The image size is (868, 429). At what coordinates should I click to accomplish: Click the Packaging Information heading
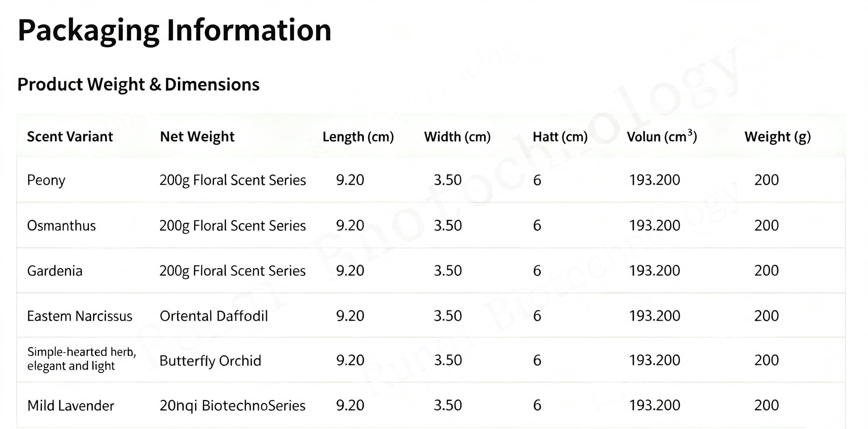(x=175, y=31)
